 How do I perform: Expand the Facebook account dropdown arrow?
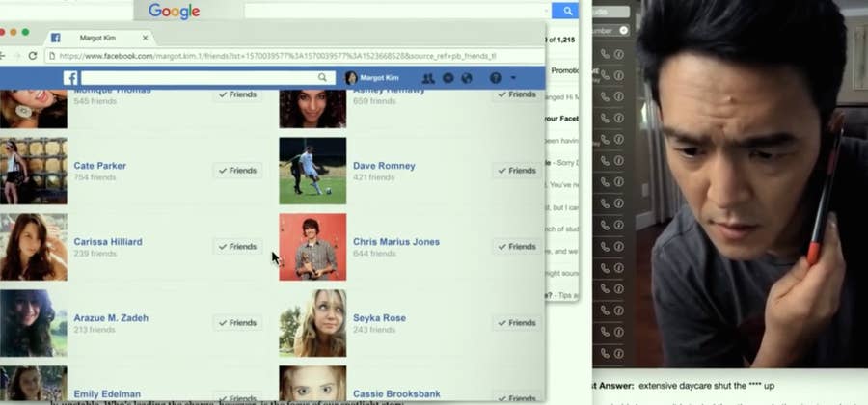(513, 78)
